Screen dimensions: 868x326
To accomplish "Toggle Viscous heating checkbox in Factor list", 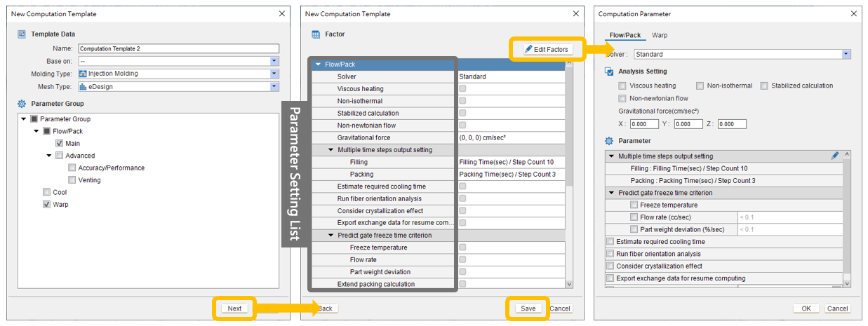I will (x=462, y=89).
